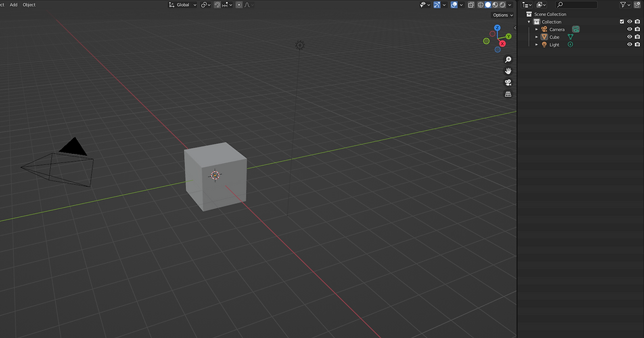
Task: Collapse the Collection tree item
Action: tap(529, 22)
